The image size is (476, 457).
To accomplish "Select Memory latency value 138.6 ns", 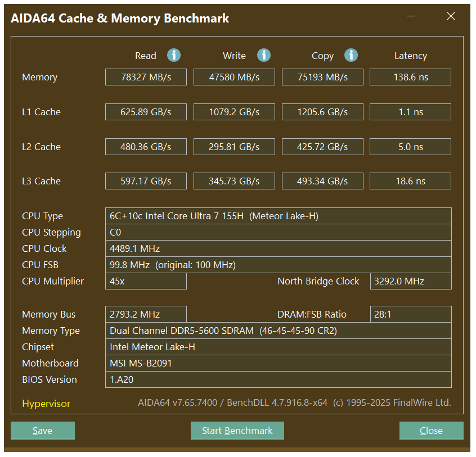I will point(410,77).
